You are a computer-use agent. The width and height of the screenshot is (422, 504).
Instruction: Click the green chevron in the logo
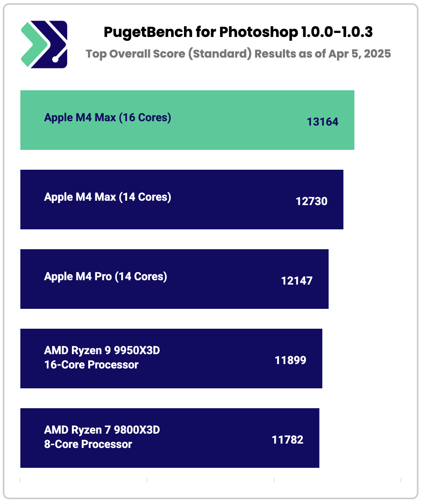coord(33,44)
